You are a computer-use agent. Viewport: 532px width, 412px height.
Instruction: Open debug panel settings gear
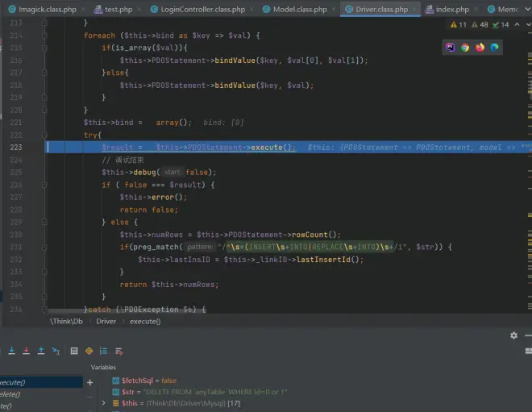[513, 335]
